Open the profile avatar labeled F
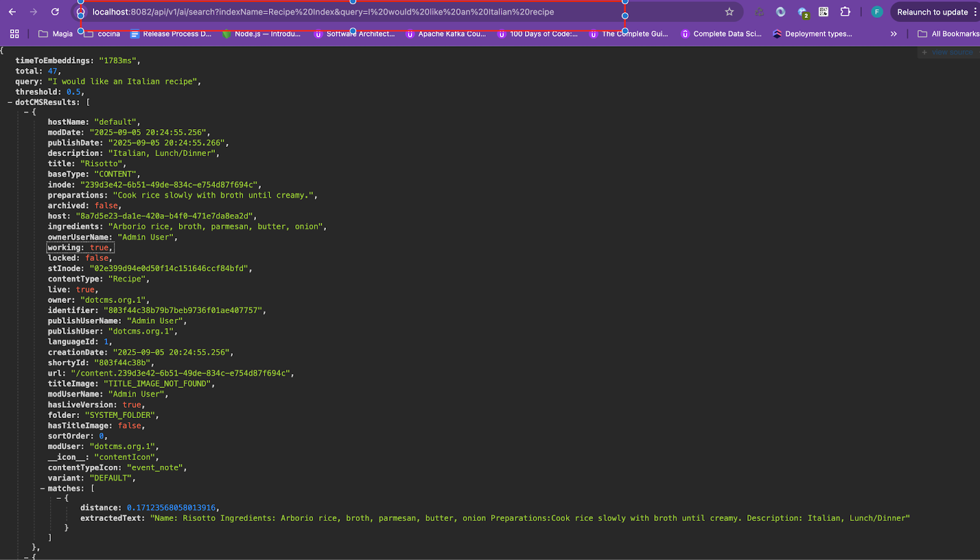Image resolution: width=980 pixels, height=560 pixels. click(x=876, y=12)
